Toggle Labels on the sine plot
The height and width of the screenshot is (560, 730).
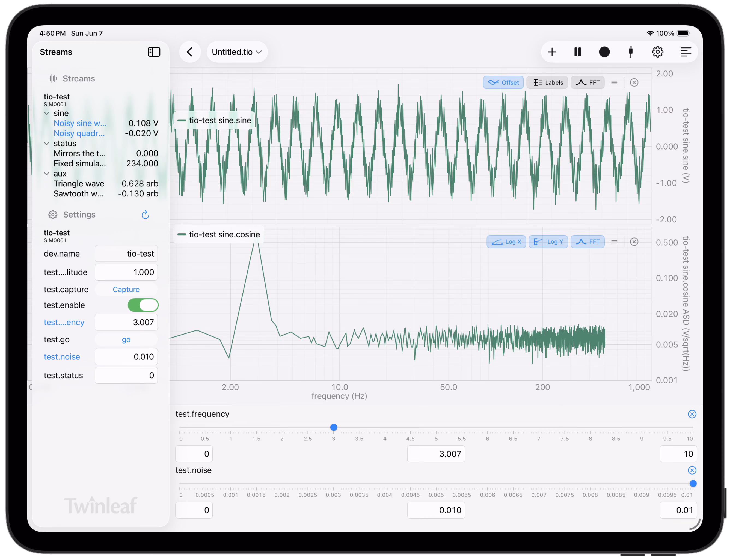pyautogui.click(x=547, y=82)
